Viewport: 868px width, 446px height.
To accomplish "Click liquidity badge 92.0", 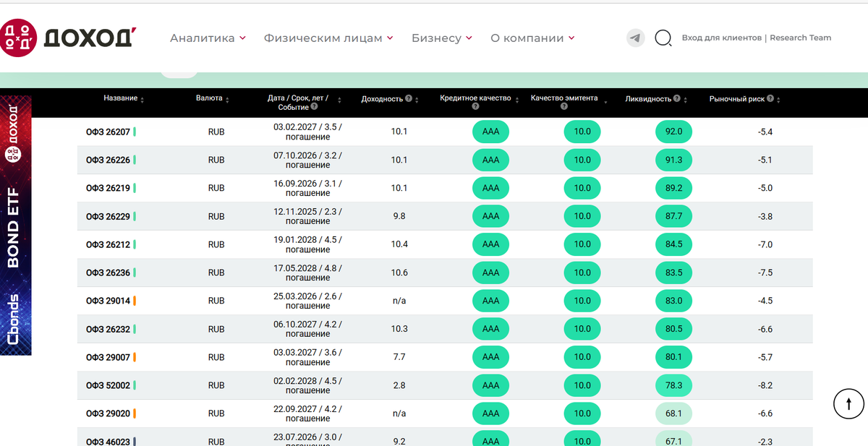I will click(673, 132).
